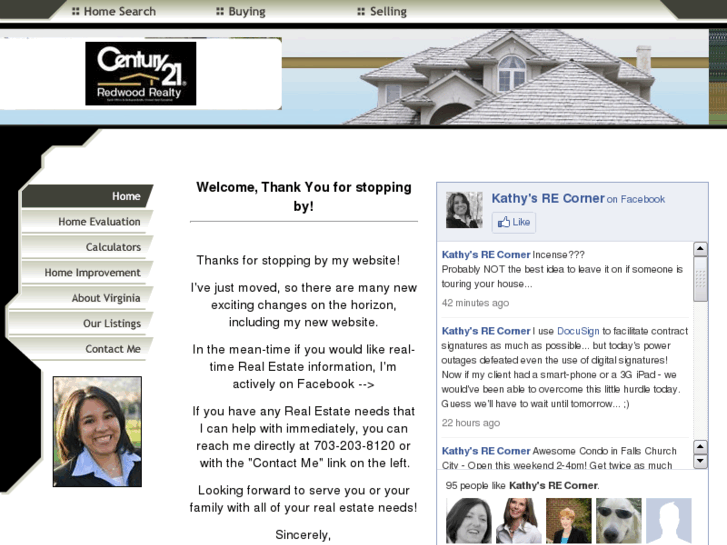The image size is (727, 545).
Task: Click the feed scrollbar thumb
Action: tap(700, 279)
